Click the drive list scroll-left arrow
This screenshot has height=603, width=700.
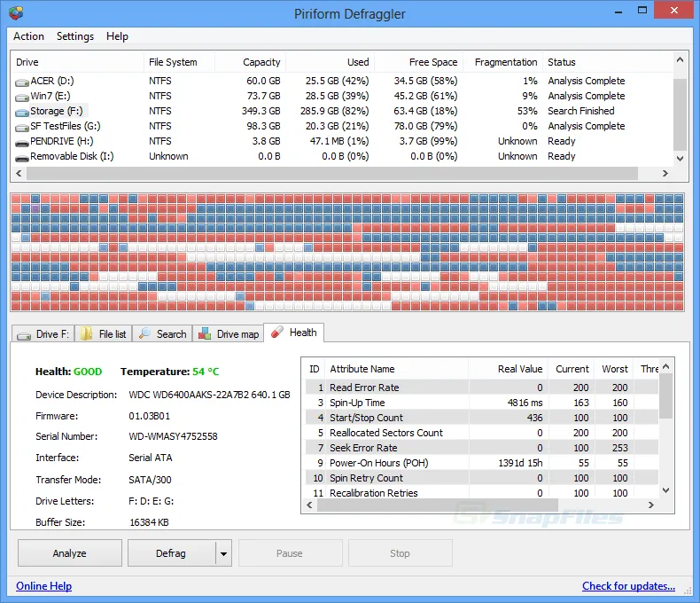[19, 173]
